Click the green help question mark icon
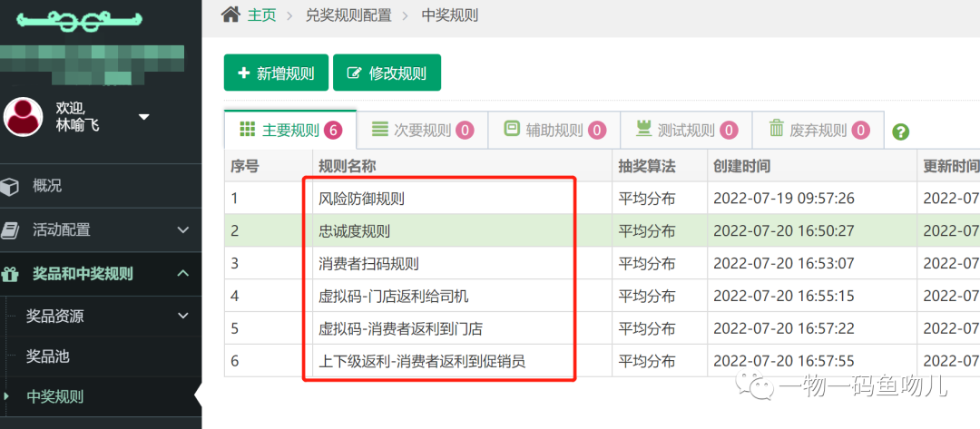980x429 pixels. click(900, 132)
